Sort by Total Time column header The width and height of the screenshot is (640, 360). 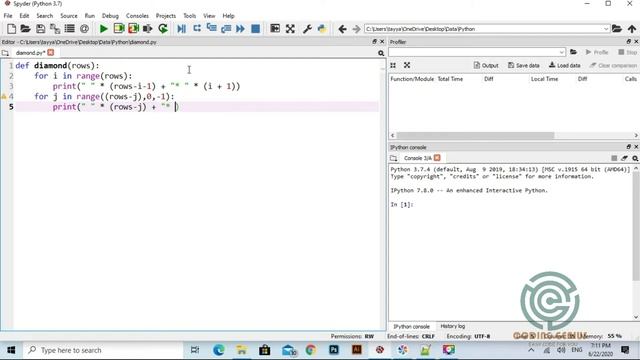click(x=450, y=79)
